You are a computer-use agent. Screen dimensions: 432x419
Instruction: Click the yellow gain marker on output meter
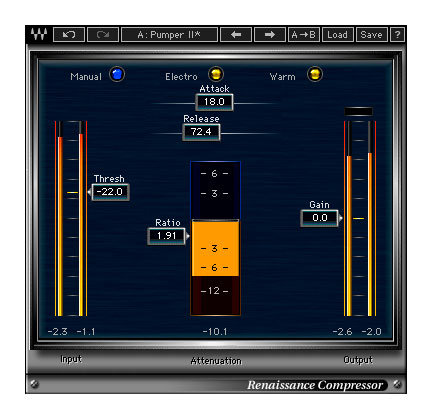[358, 218]
